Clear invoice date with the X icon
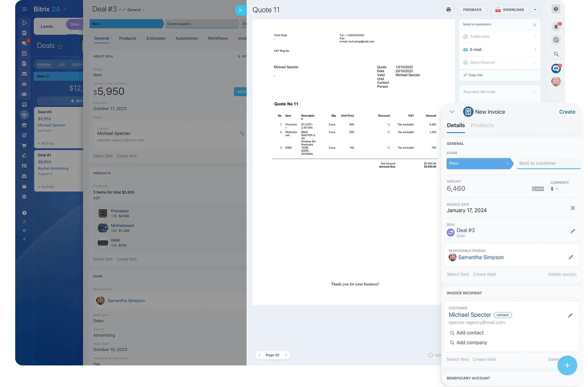The height and width of the screenshot is (387, 588). (573, 208)
